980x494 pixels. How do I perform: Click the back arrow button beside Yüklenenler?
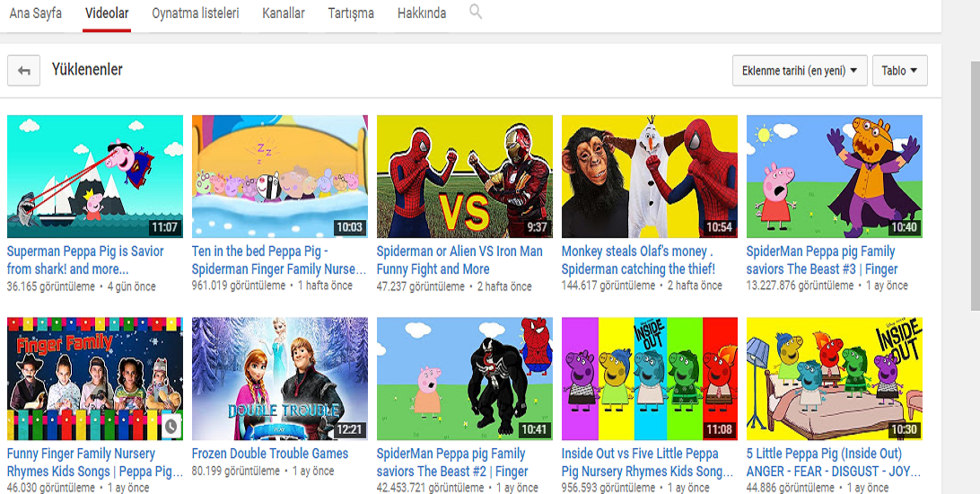pos(23,71)
